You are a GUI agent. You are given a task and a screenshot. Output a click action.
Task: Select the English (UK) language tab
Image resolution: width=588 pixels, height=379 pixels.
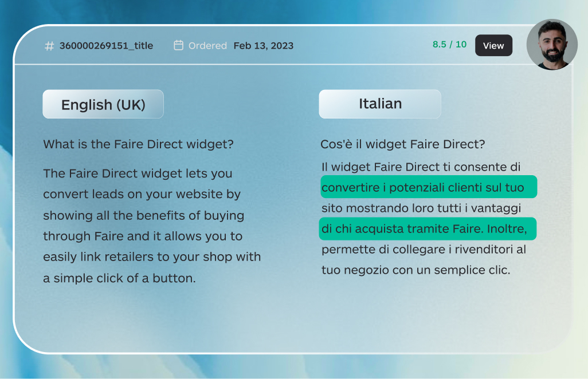pyautogui.click(x=103, y=104)
